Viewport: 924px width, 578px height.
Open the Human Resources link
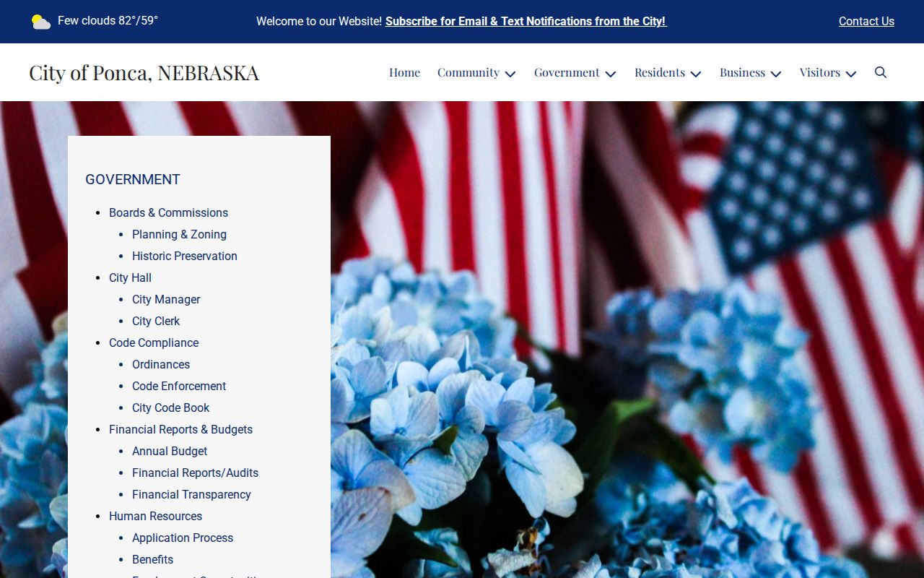click(x=155, y=516)
